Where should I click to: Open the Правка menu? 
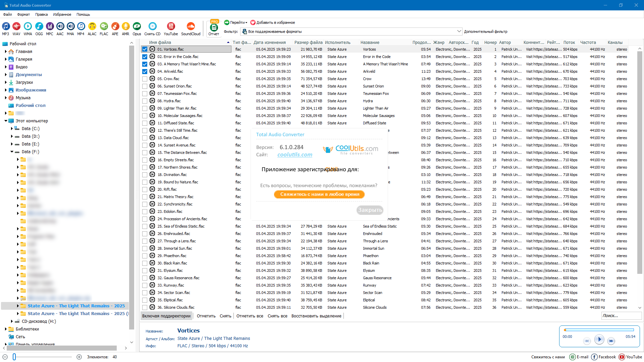(x=41, y=14)
